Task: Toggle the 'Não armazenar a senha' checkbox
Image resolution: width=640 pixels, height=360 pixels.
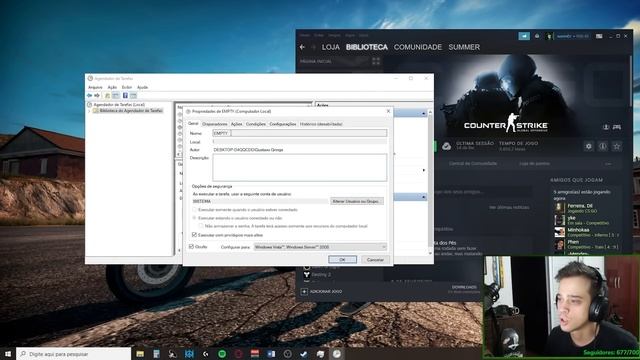Action: 201,226
